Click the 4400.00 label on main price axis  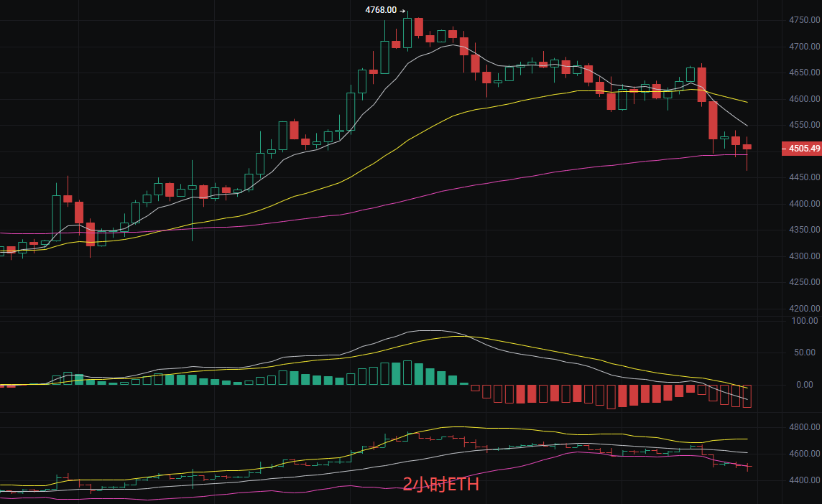(x=805, y=204)
